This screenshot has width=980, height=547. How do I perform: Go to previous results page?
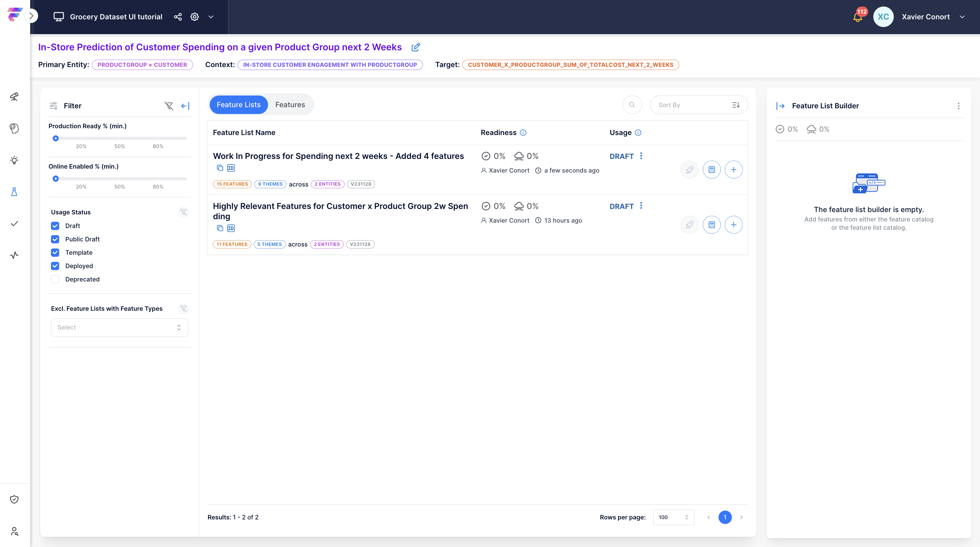coord(709,517)
